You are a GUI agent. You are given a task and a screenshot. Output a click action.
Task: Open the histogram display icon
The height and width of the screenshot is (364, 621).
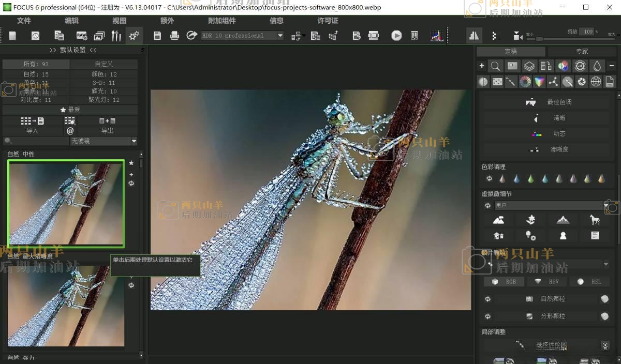click(x=437, y=36)
